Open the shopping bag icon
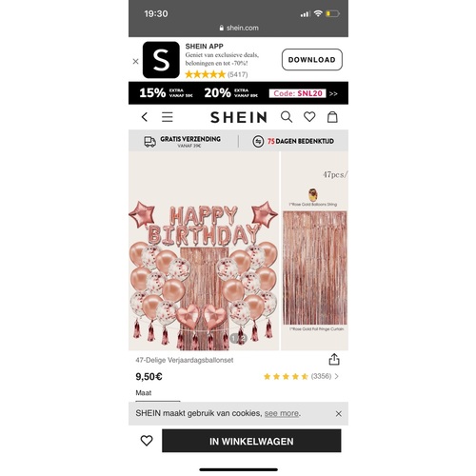The image size is (476, 476). tap(332, 117)
